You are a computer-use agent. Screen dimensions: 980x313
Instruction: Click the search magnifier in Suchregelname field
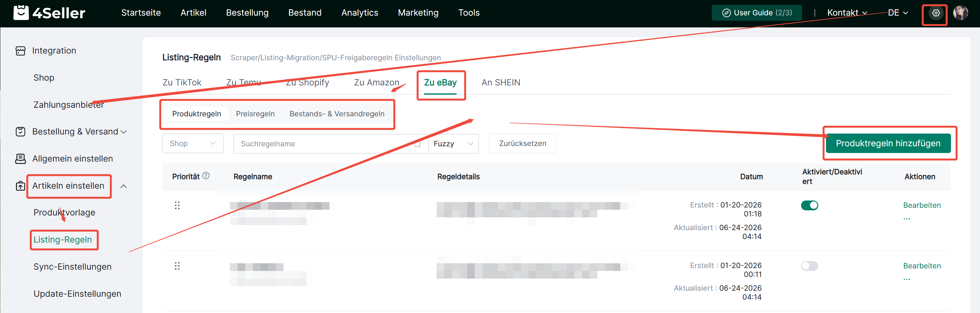pyautogui.click(x=417, y=144)
